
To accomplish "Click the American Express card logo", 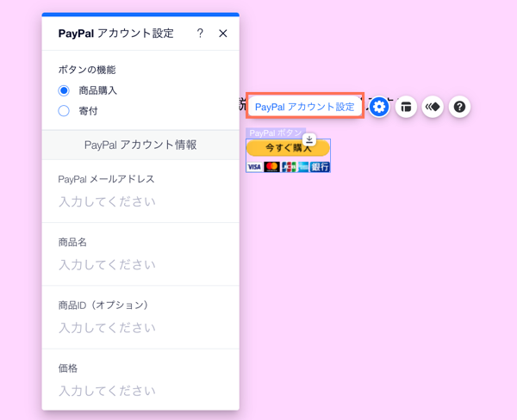I will (303, 167).
